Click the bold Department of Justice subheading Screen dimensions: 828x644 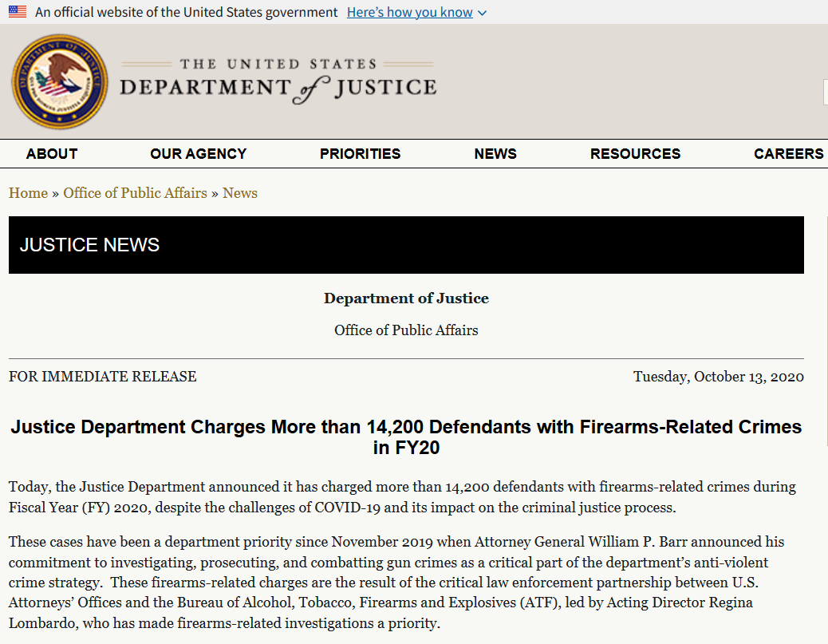[406, 298]
